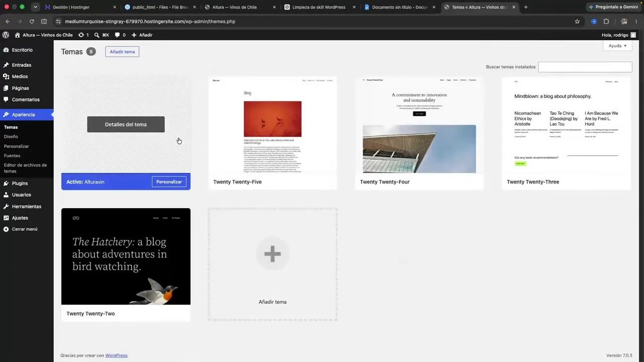Click the theme count badge showing 5
The image size is (644, 362).
[x=91, y=52]
